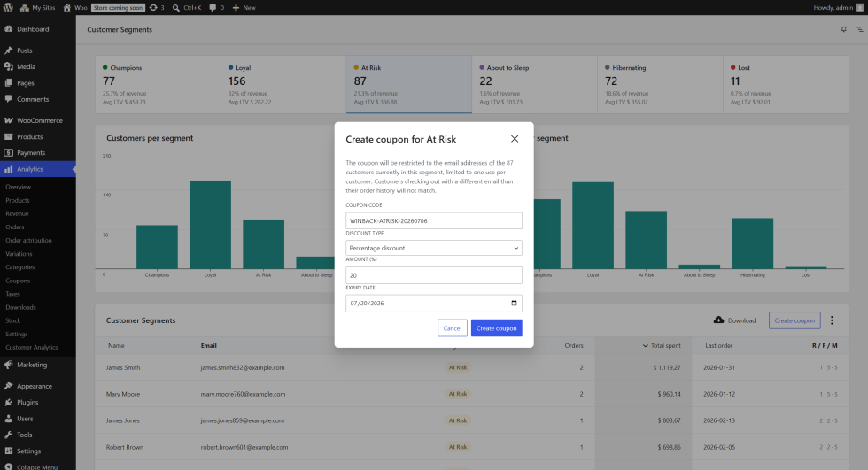The image size is (868, 470).
Task: Cancel the coupon creation dialog
Action: (x=453, y=327)
